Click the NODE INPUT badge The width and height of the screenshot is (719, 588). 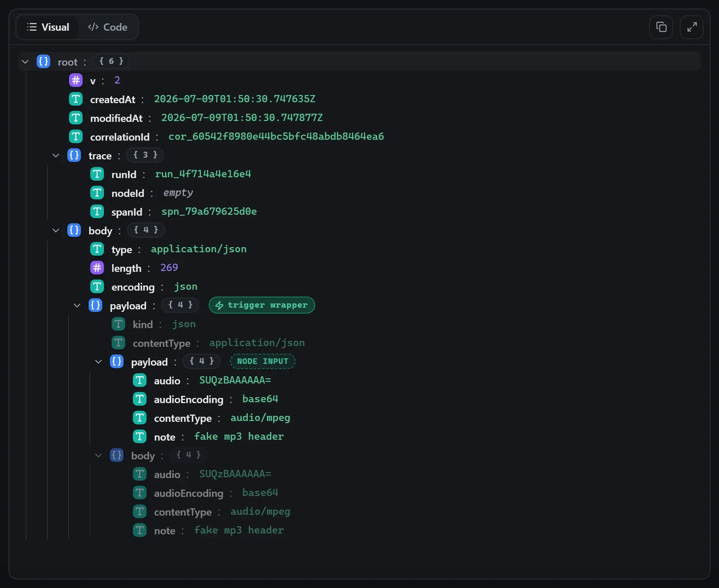(x=263, y=361)
